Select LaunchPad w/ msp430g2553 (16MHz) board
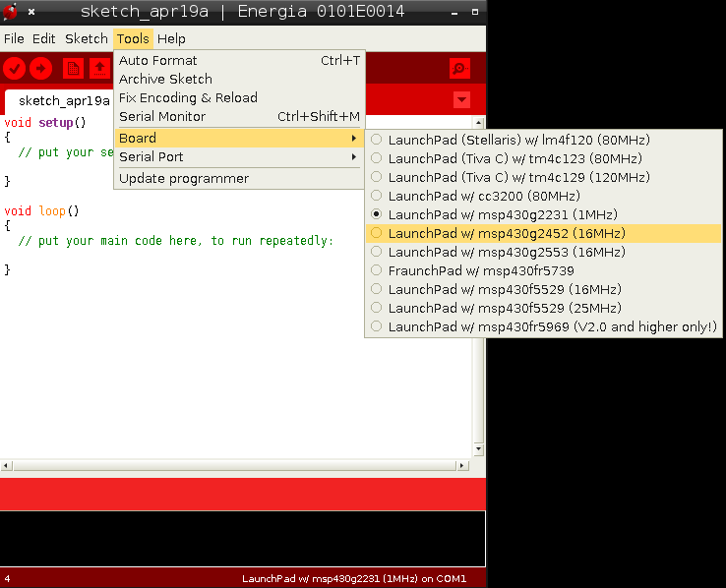726x588 pixels. pyautogui.click(x=543, y=252)
